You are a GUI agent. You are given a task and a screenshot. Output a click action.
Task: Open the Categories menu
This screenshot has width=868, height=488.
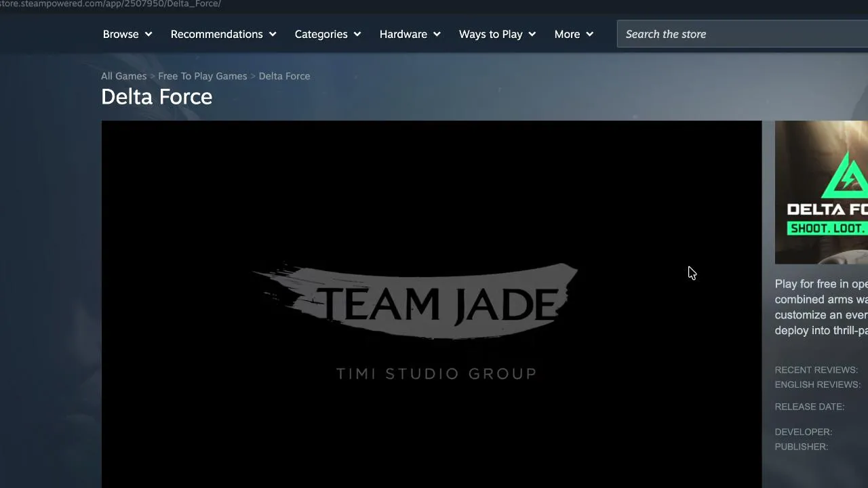(328, 34)
